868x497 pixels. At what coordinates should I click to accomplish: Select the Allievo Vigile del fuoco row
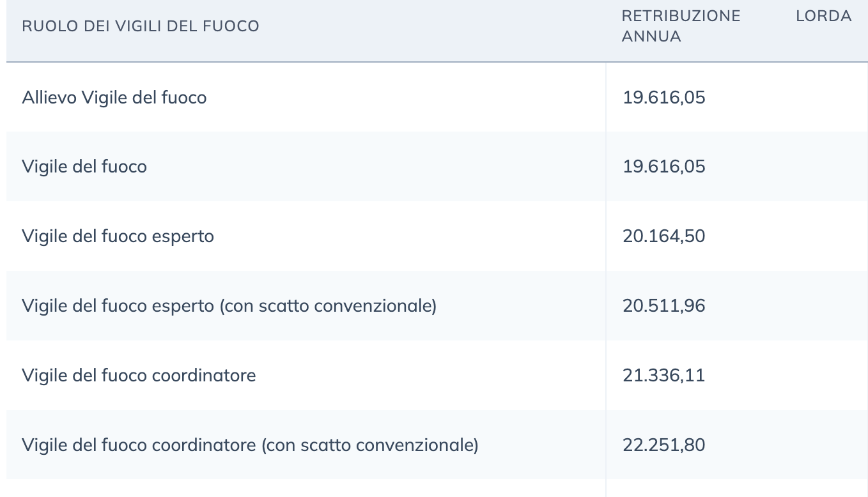437,97
